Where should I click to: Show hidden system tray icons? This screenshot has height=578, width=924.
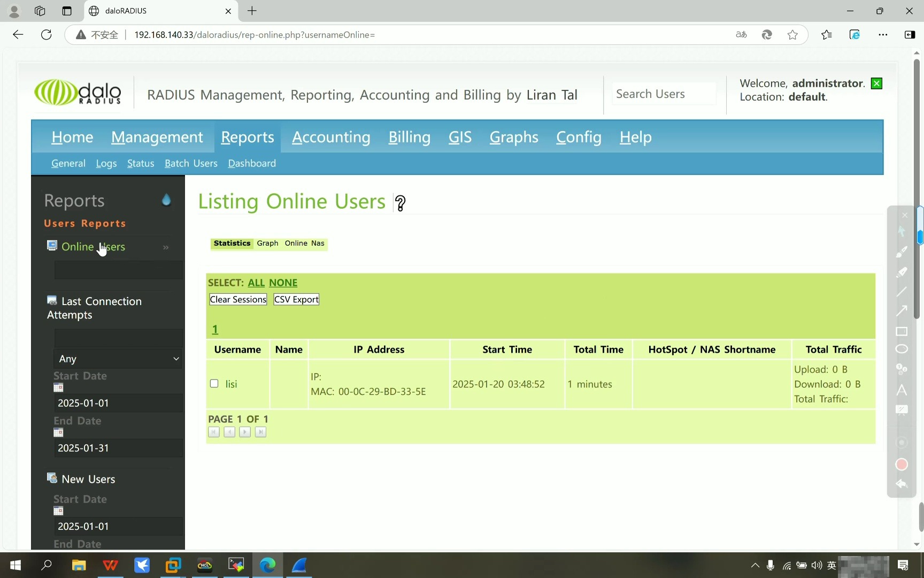click(755, 565)
